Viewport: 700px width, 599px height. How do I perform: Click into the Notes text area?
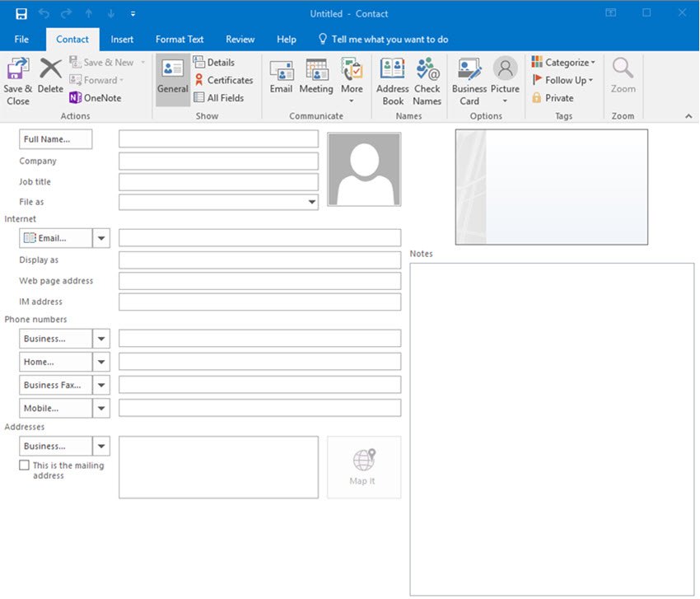click(x=552, y=429)
